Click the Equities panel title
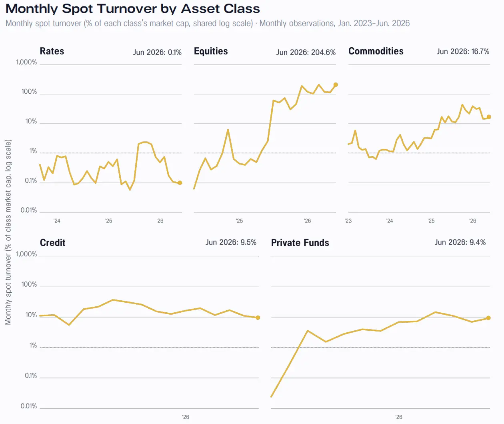The height and width of the screenshot is (424, 504). pos(211,51)
